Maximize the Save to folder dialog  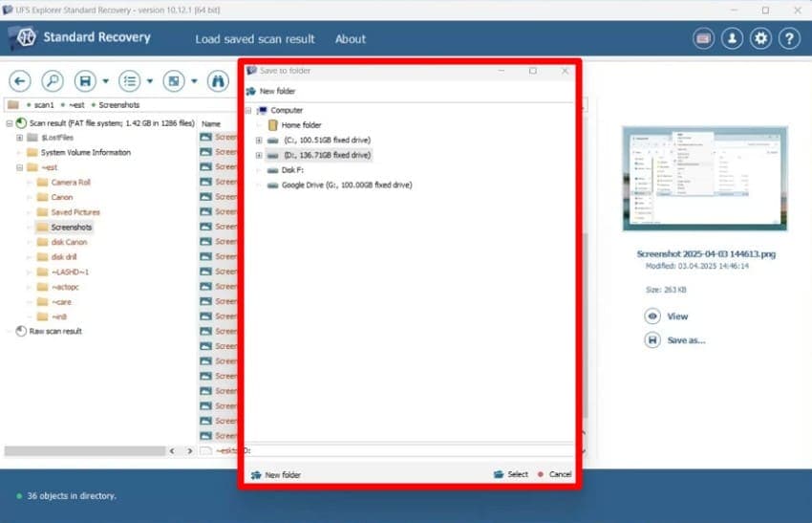pos(533,71)
